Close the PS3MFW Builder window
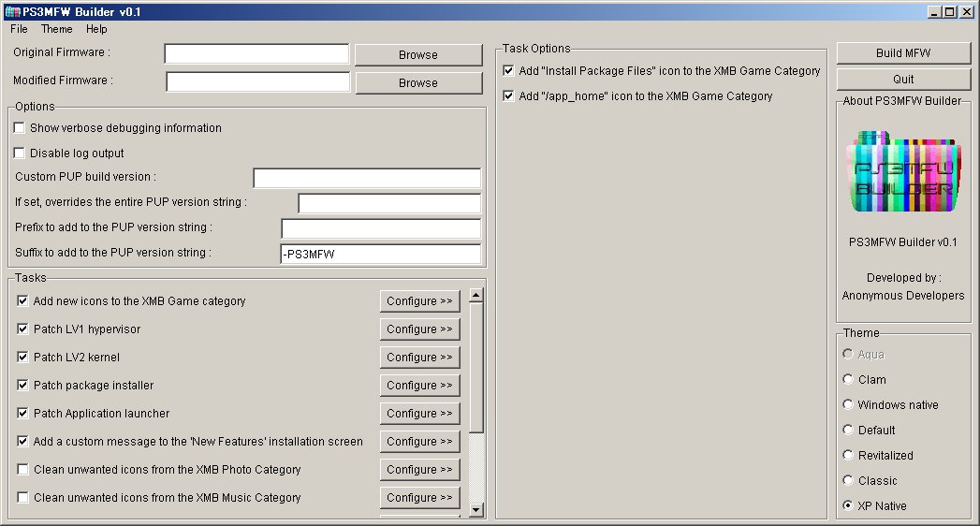Image resolution: width=980 pixels, height=526 pixels. tap(966, 12)
